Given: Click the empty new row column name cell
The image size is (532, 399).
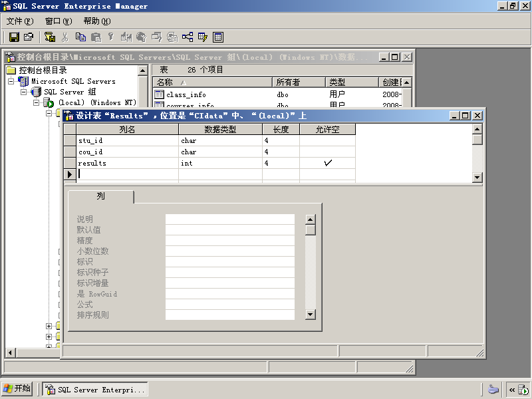Looking at the screenshot, I should pyautogui.click(x=127, y=174).
